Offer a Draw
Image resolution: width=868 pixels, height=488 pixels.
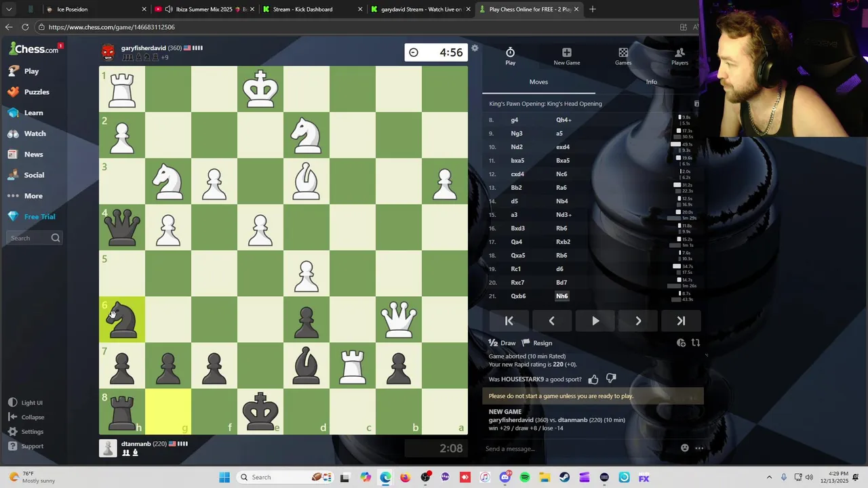502,343
